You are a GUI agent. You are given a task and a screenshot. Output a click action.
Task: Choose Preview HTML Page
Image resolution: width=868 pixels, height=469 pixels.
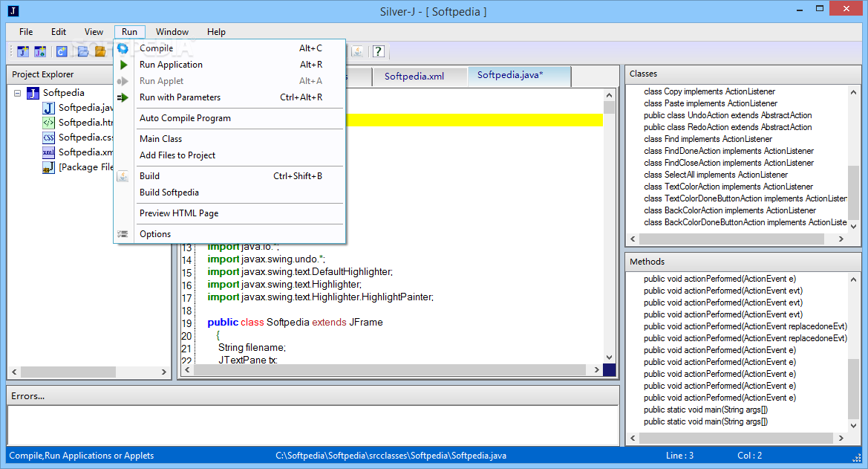click(x=229, y=213)
